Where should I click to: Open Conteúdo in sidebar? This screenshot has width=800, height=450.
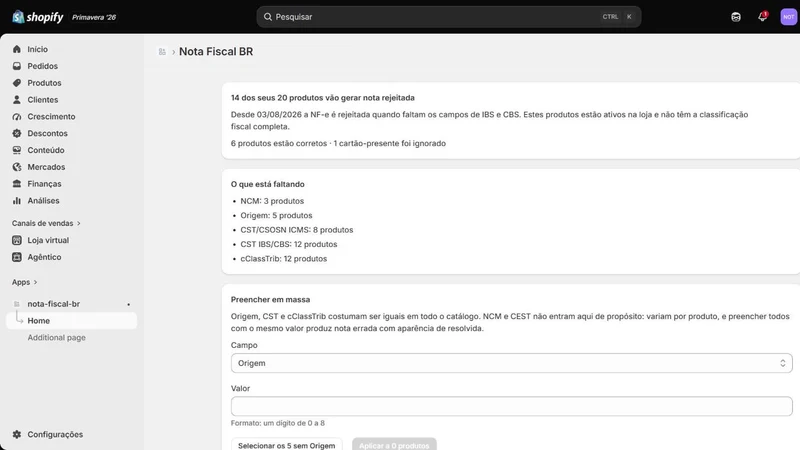click(x=46, y=150)
